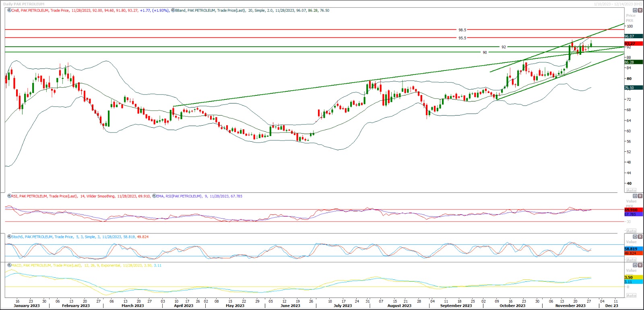644x310 pixels.
Task: Click the RSI indicator legend icon
Action: click(x=9, y=196)
